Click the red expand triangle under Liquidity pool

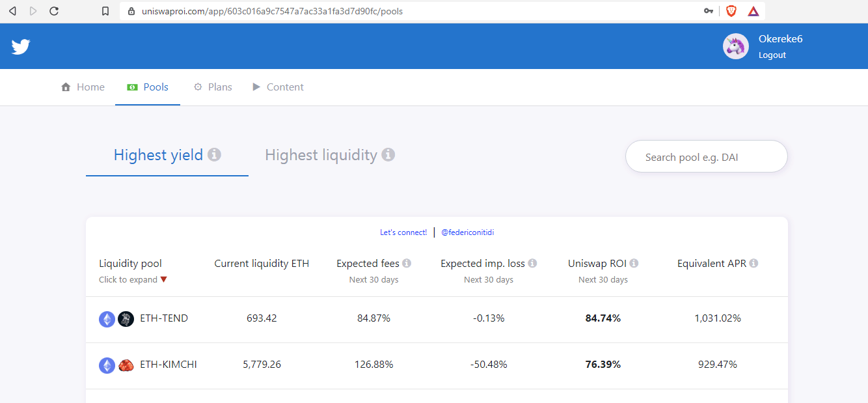tap(163, 279)
